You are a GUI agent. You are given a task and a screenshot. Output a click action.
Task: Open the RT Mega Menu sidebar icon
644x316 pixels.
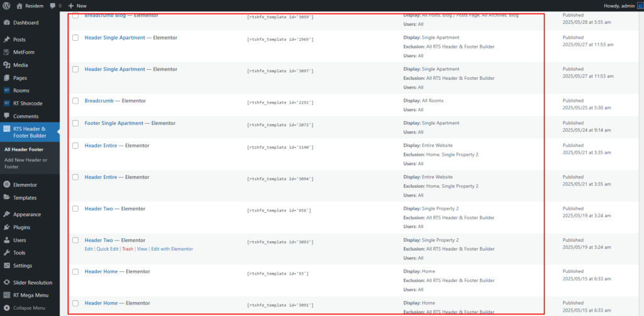(x=6, y=295)
